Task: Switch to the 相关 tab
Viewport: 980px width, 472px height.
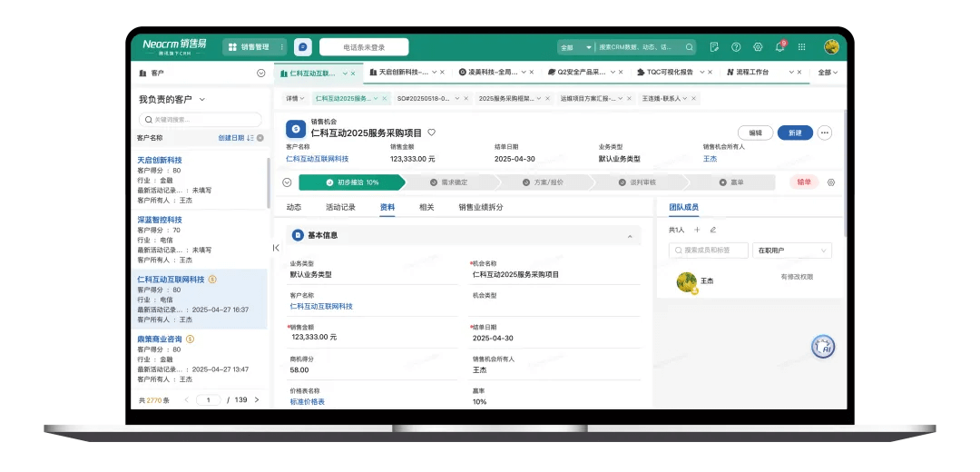Action: [426, 207]
